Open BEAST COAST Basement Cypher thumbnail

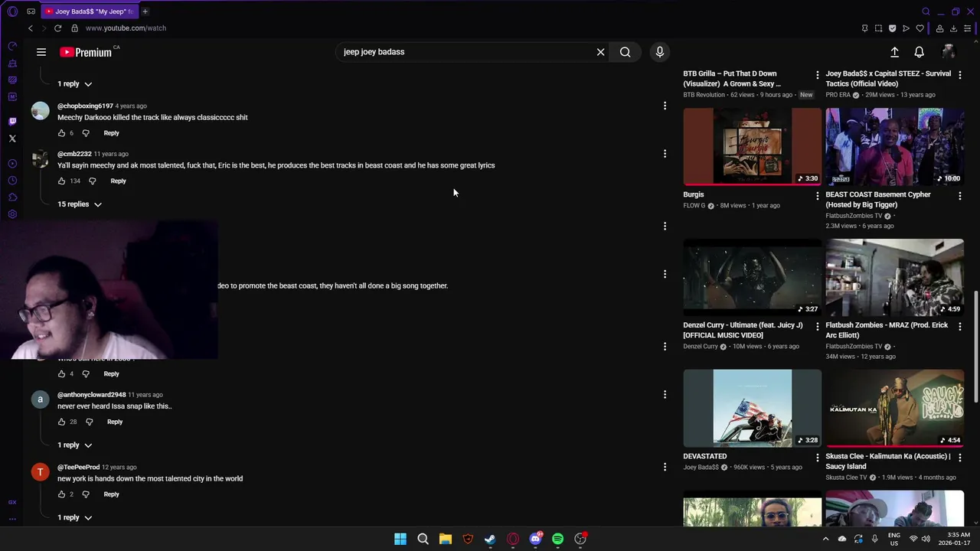[x=895, y=146]
